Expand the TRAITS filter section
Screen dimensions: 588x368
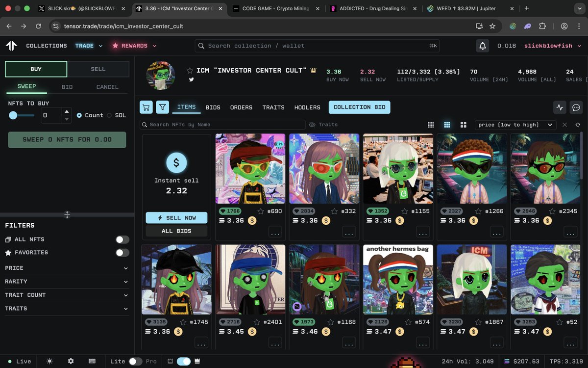[67, 309]
